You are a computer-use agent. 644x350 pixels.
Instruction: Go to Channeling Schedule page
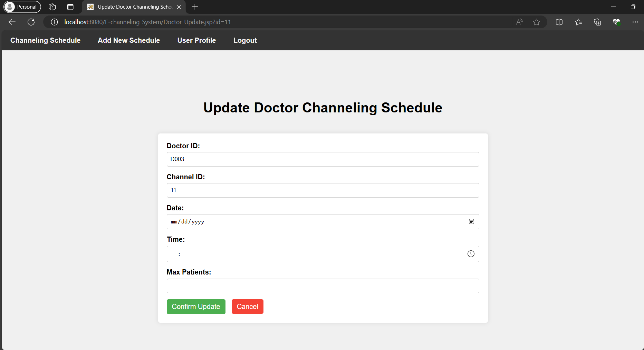point(45,40)
